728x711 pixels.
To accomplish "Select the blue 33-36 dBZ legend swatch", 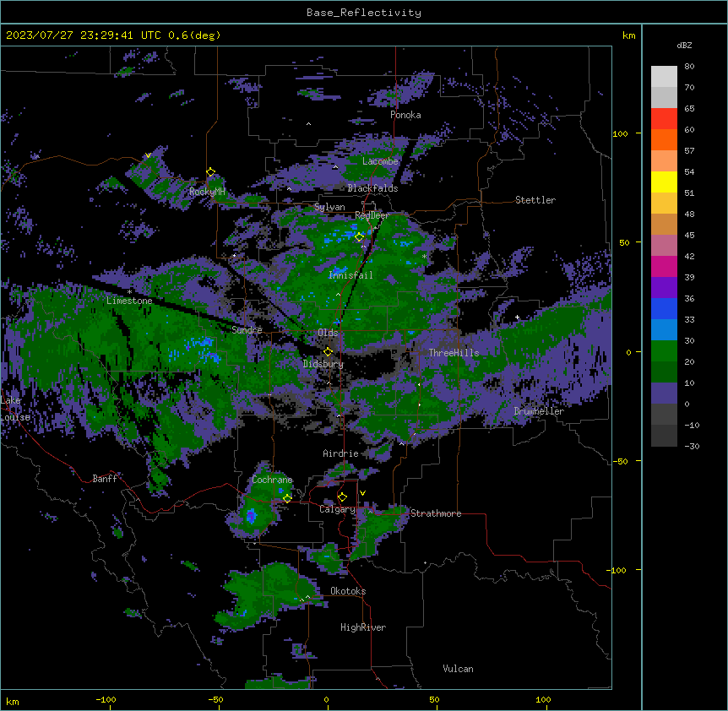I will click(x=664, y=308).
